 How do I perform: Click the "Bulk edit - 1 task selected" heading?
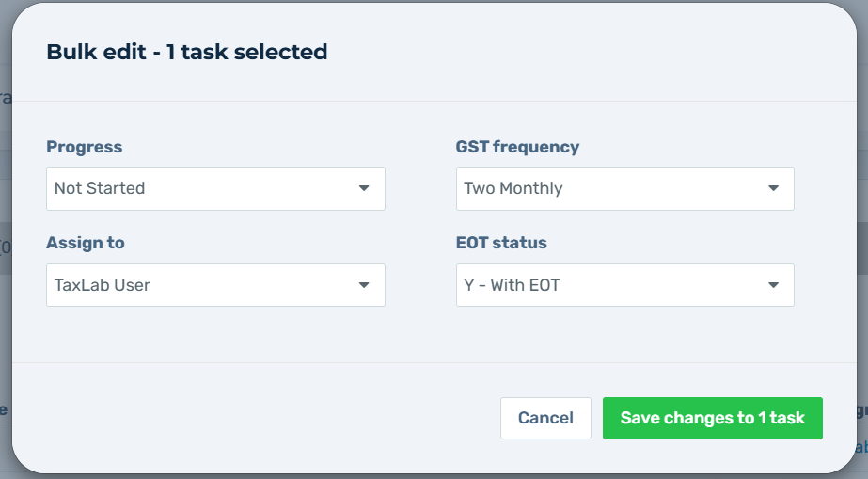click(187, 53)
